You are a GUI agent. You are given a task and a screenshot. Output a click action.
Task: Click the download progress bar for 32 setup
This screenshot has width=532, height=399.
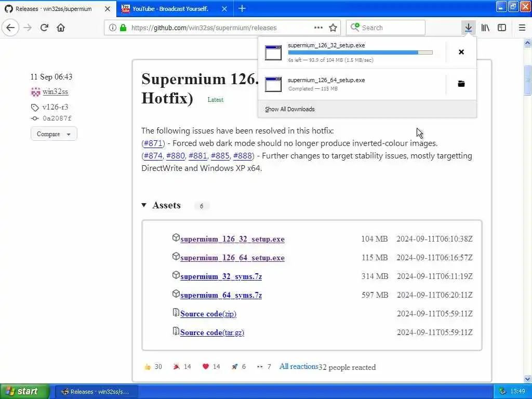pyautogui.click(x=361, y=52)
